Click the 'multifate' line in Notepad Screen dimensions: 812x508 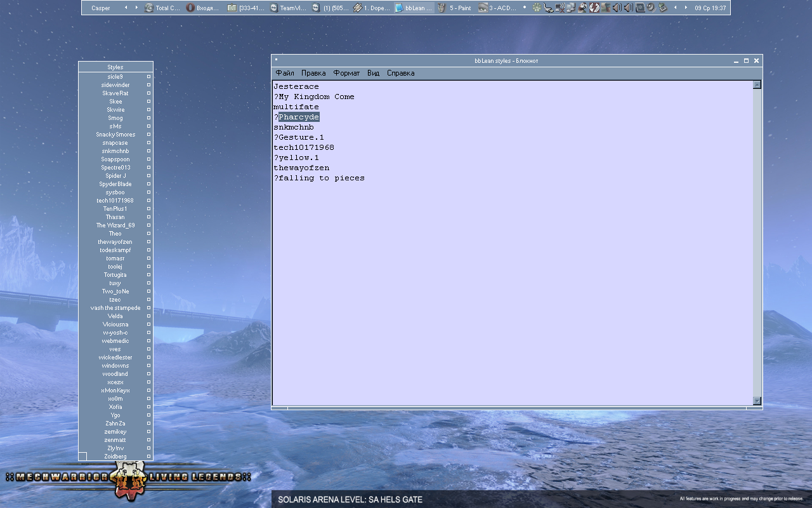(x=296, y=107)
